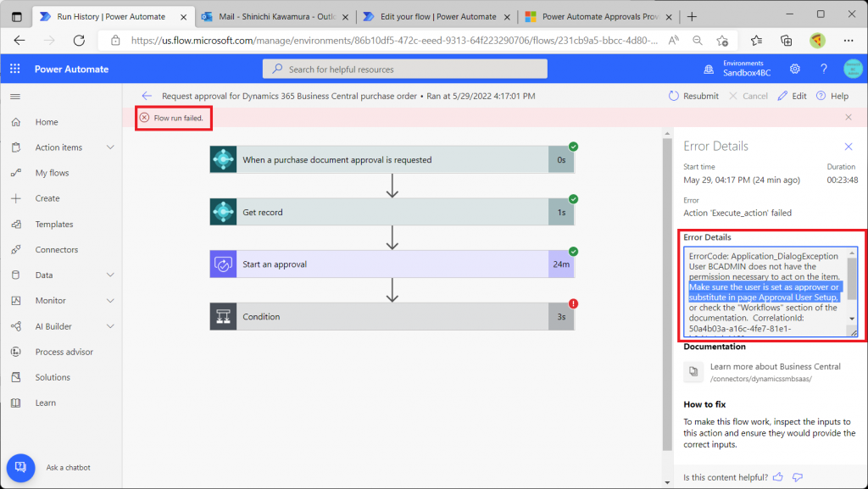The height and width of the screenshot is (489, 868).
Task: Give thumbs up on content helpfulness
Action: click(778, 477)
